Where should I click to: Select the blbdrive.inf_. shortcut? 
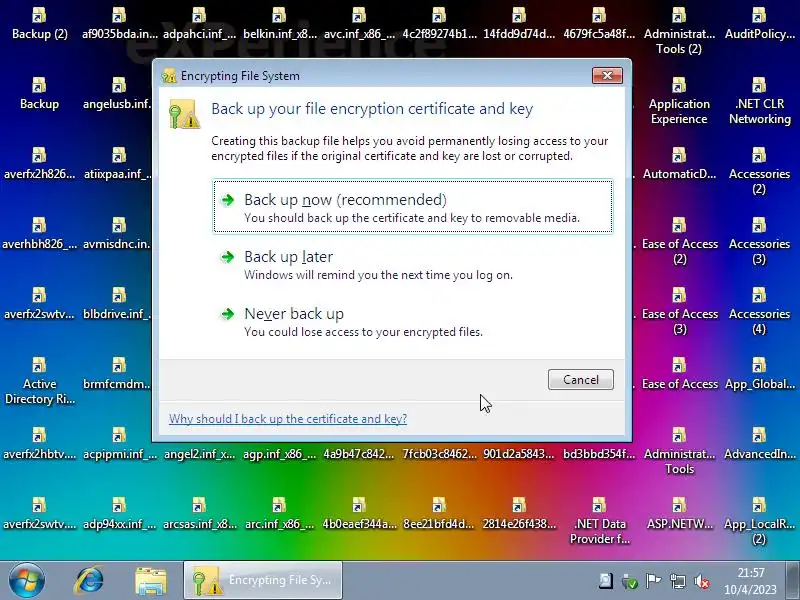[117, 303]
